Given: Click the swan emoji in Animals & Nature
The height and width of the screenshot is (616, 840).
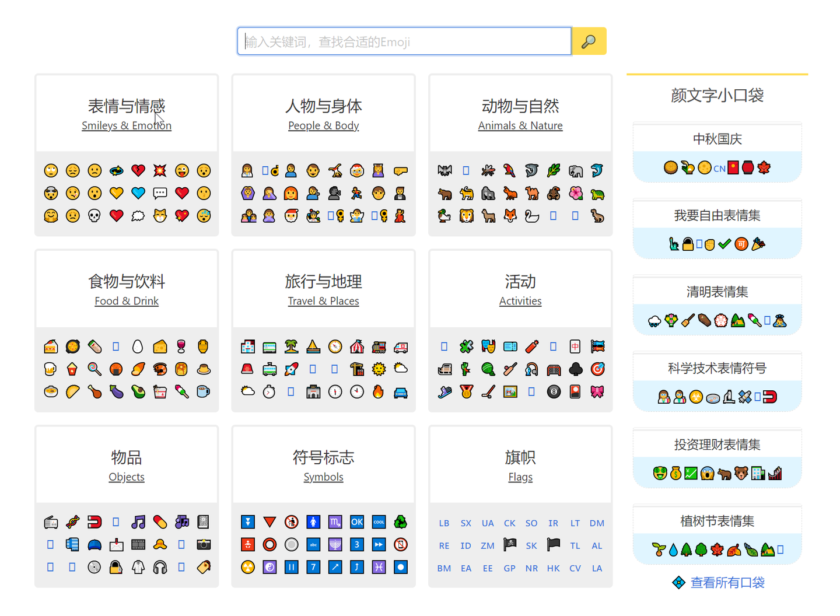Looking at the screenshot, I should click(x=531, y=216).
